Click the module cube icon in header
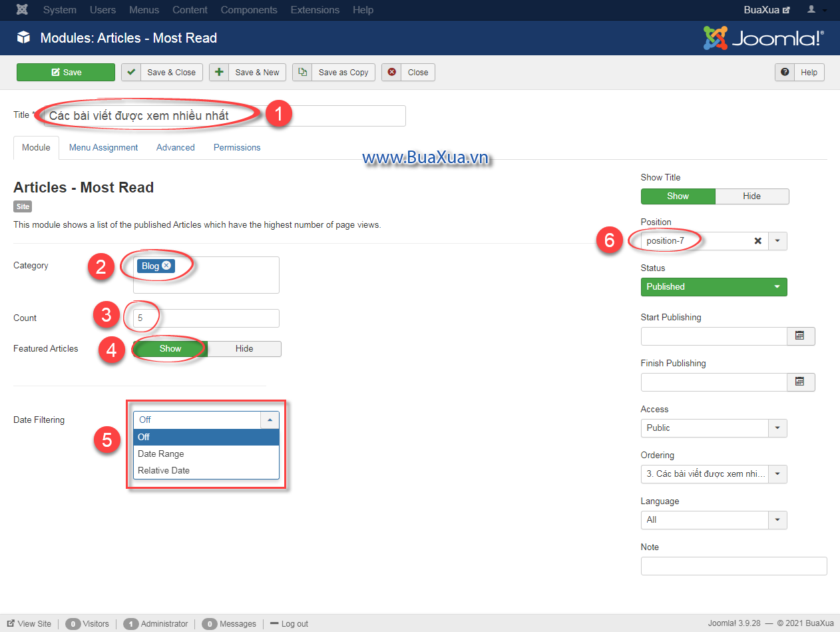 click(x=24, y=38)
